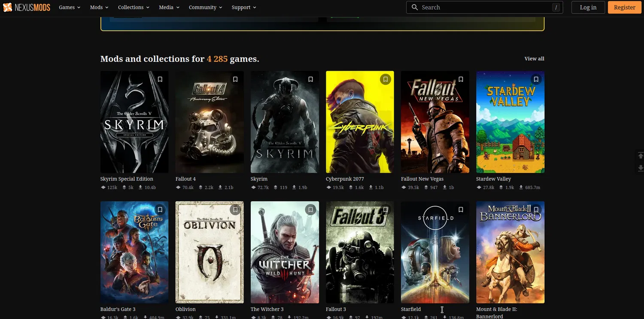Click the Fallout New Vegas cover image
Screen dimensions: 644x319
(435, 122)
